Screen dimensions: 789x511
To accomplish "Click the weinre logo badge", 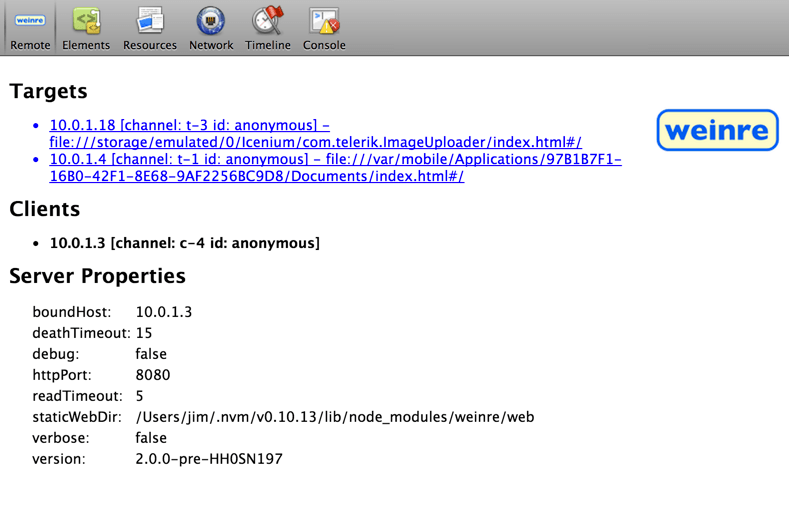I will point(718,130).
